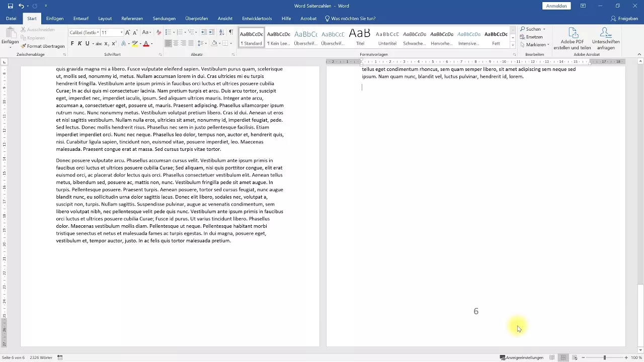Open the Sendungen ribbon tab
The height and width of the screenshot is (362, 644).
pyautogui.click(x=164, y=18)
